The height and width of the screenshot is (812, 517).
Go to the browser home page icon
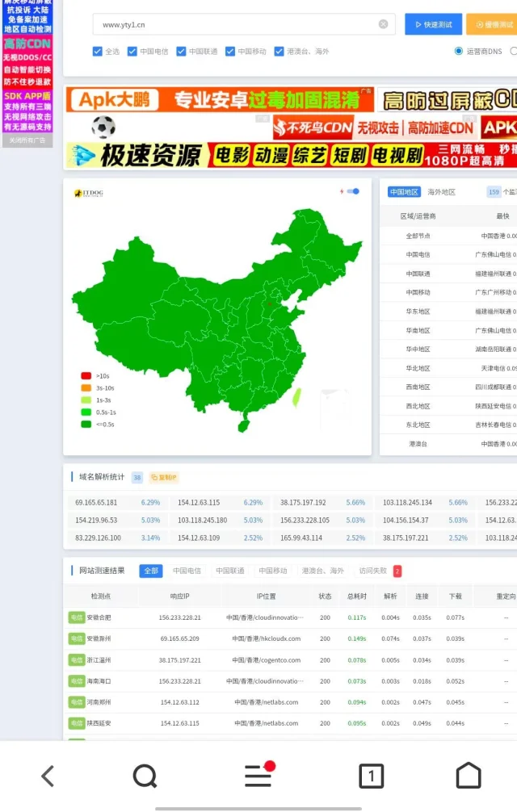(469, 776)
